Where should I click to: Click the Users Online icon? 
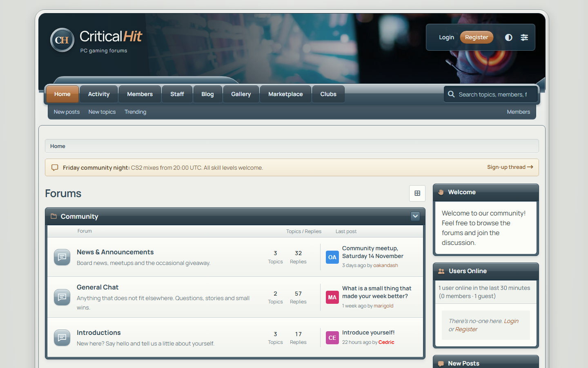tap(441, 271)
